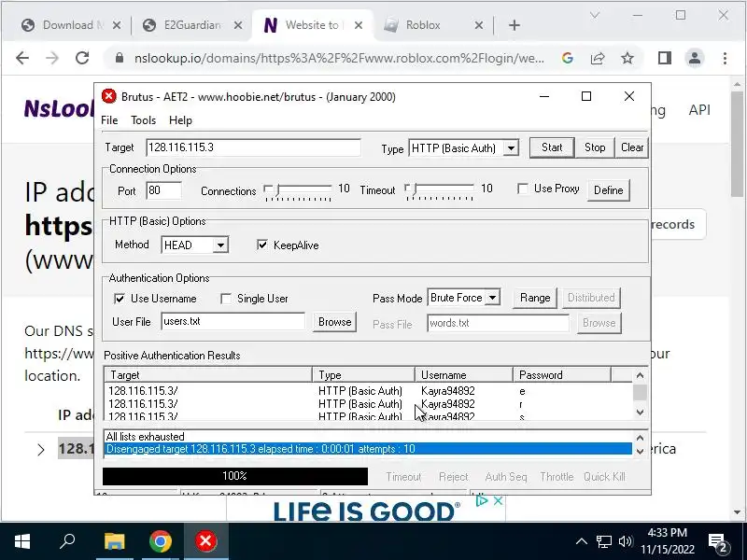Open the Brutus Help menu
This screenshot has width=747, height=560.
tap(180, 120)
